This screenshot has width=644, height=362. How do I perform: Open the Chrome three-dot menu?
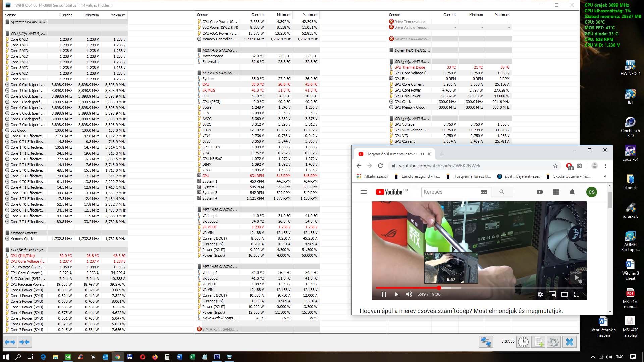(605, 166)
